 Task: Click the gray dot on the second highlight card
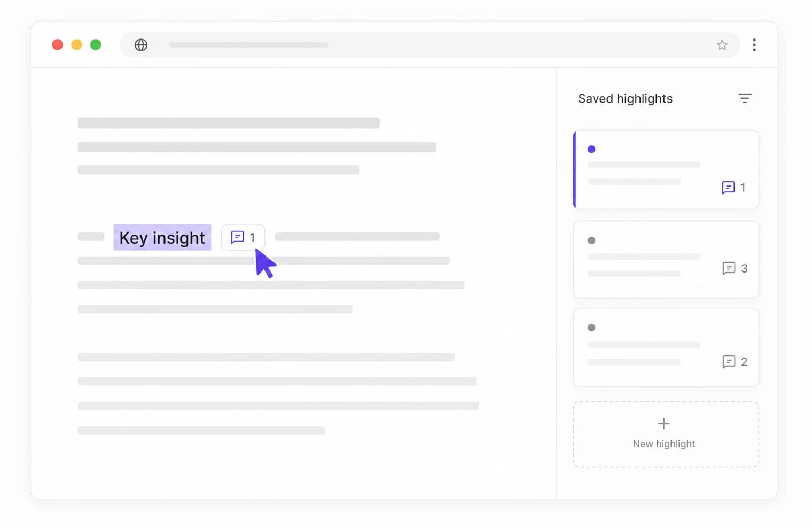[x=591, y=240]
